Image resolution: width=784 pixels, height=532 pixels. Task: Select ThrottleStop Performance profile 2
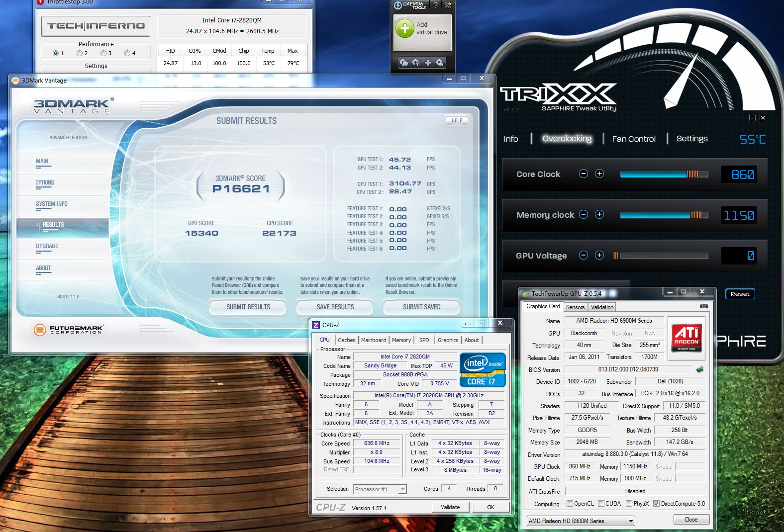point(80,53)
